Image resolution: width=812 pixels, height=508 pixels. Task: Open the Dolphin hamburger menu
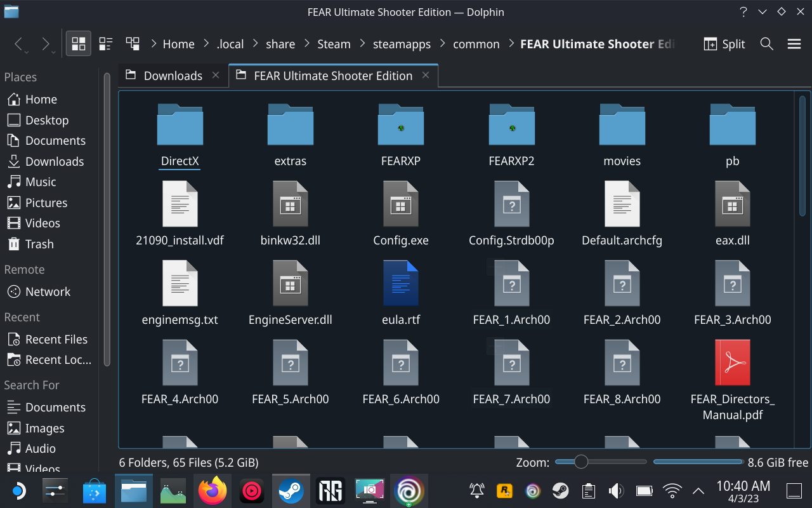[x=794, y=43]
